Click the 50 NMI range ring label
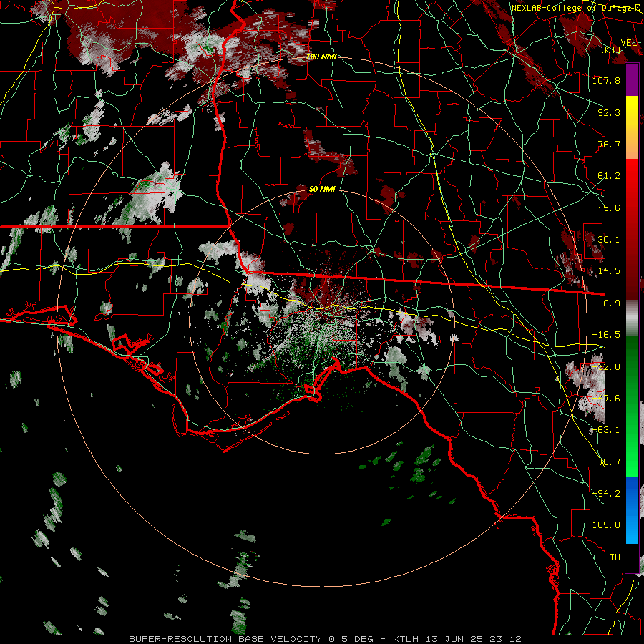 click(322, 189)
